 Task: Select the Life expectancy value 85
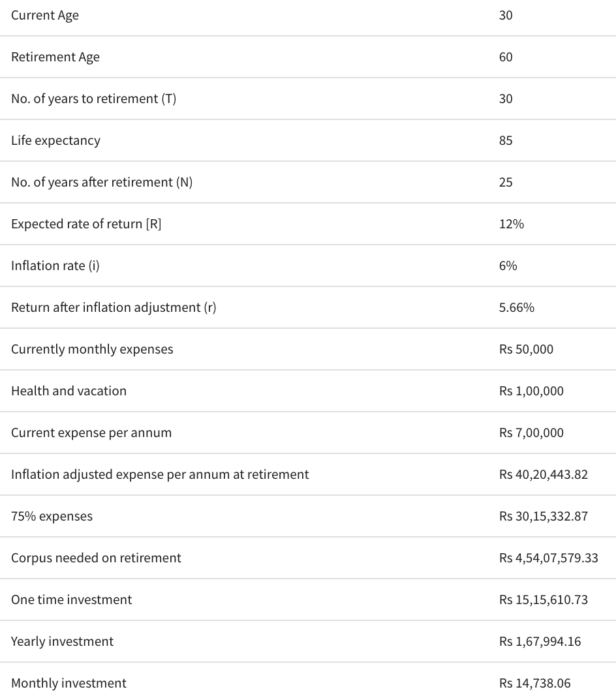[x=506, y=141]
